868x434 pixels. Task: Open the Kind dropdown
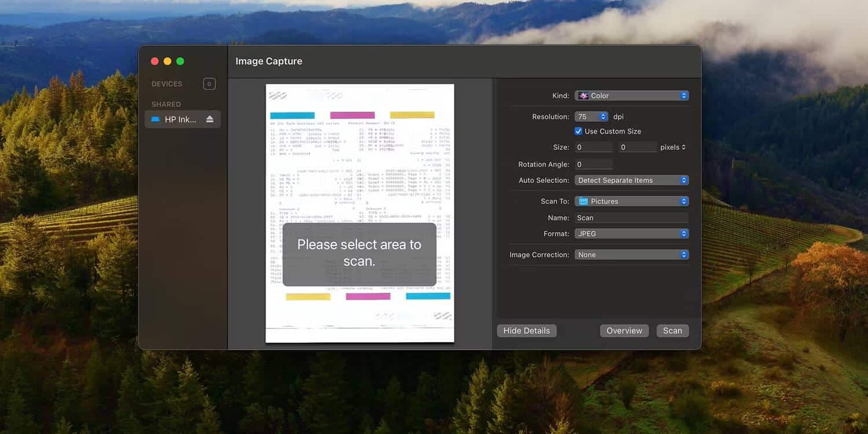(631, 95)
